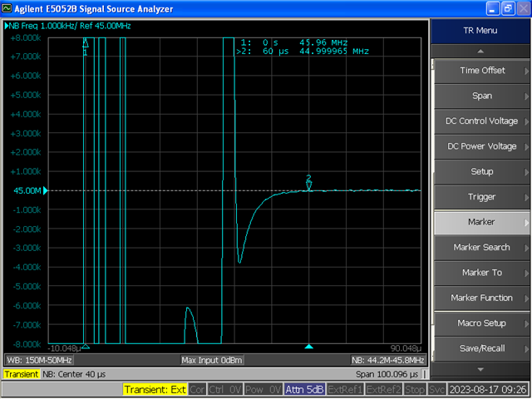The height and width of the screenshot is (399, 532).
Task: Select the highlighted Marker softkey
Action: [x=482, y=223]
